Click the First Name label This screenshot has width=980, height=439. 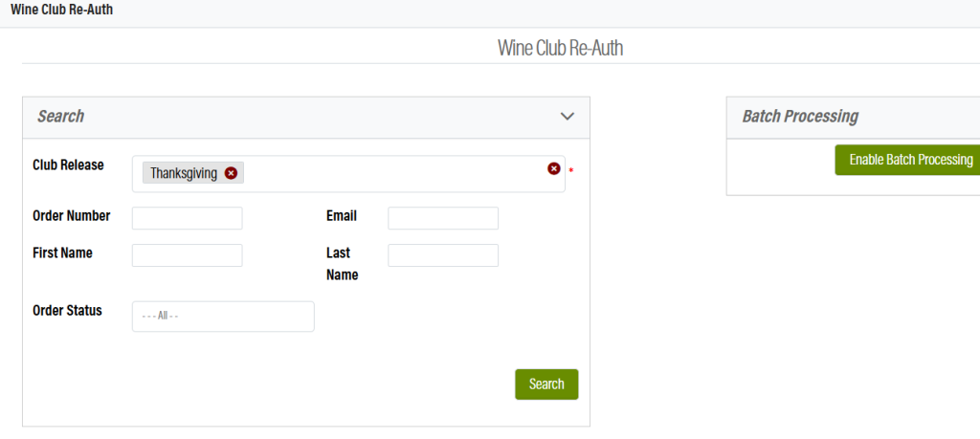pyautogui.click(x=63, y=253)
